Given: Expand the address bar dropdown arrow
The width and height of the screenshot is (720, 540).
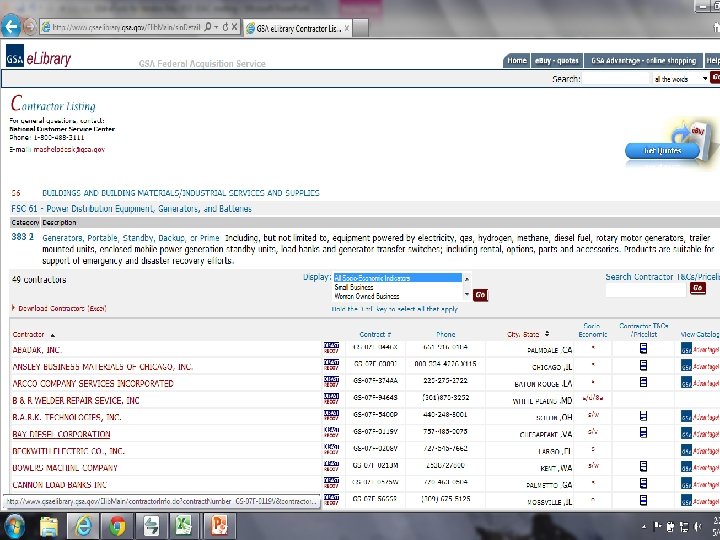Looking at the screenshot, I should click(x=216, y=28).
